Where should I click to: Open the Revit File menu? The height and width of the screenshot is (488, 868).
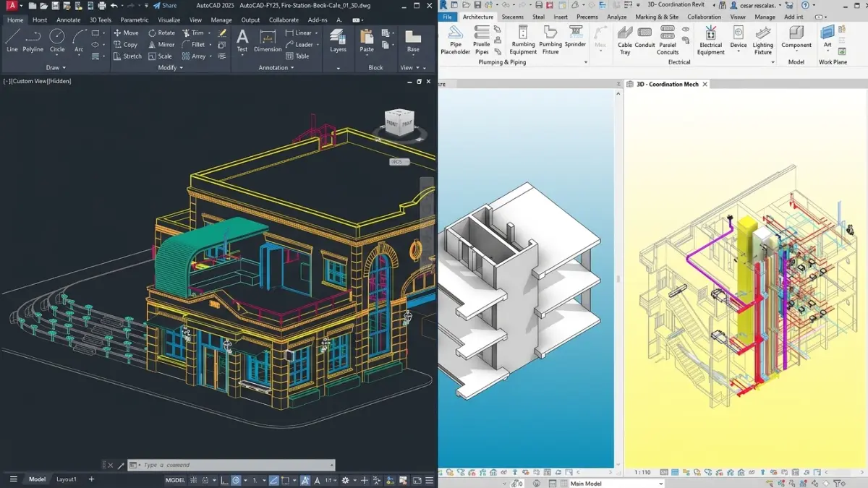(448, 17)
